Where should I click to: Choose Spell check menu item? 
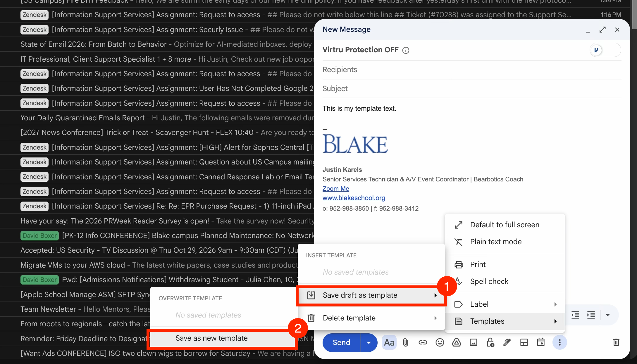point(505,282)
